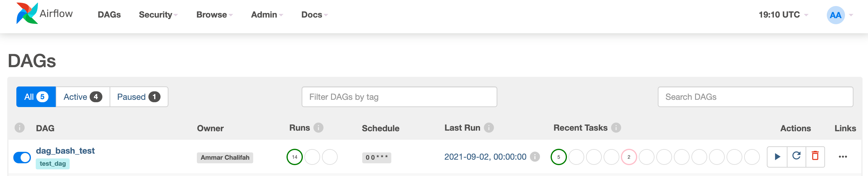The width and height of the screenshot is (868, 176).
Task: Show only Active DAGs
Action: (x=83, y=97)
